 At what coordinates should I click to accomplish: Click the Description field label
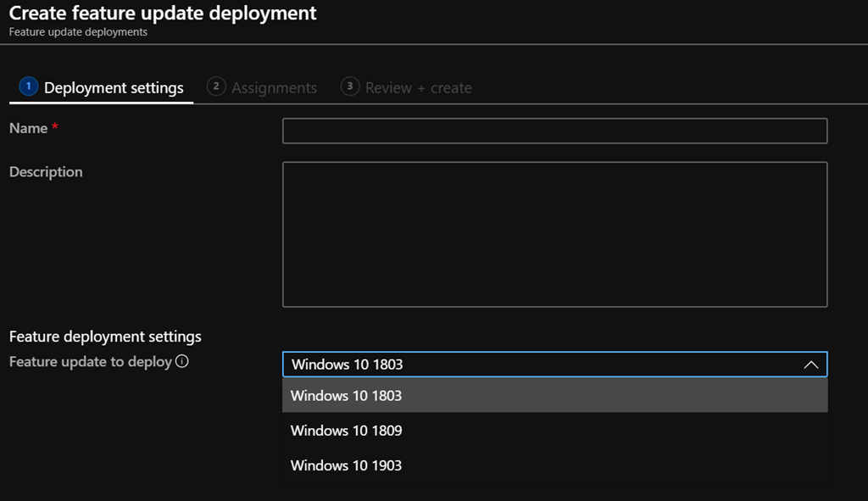(46, 172)
